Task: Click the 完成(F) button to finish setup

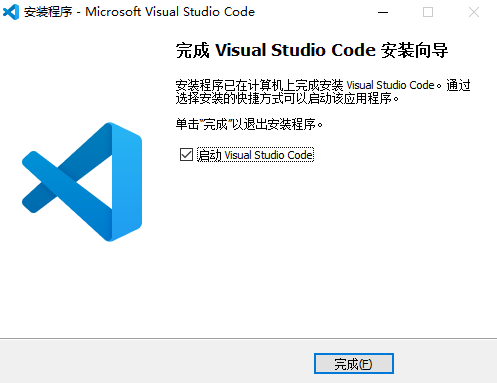Action: tap(354, 364)
